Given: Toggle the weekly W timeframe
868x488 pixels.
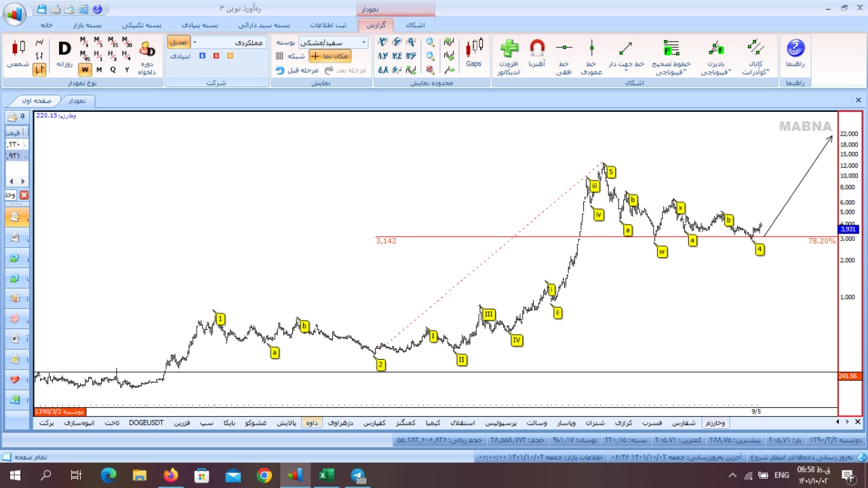Looking at the screenshot, I should click(85, 69).
